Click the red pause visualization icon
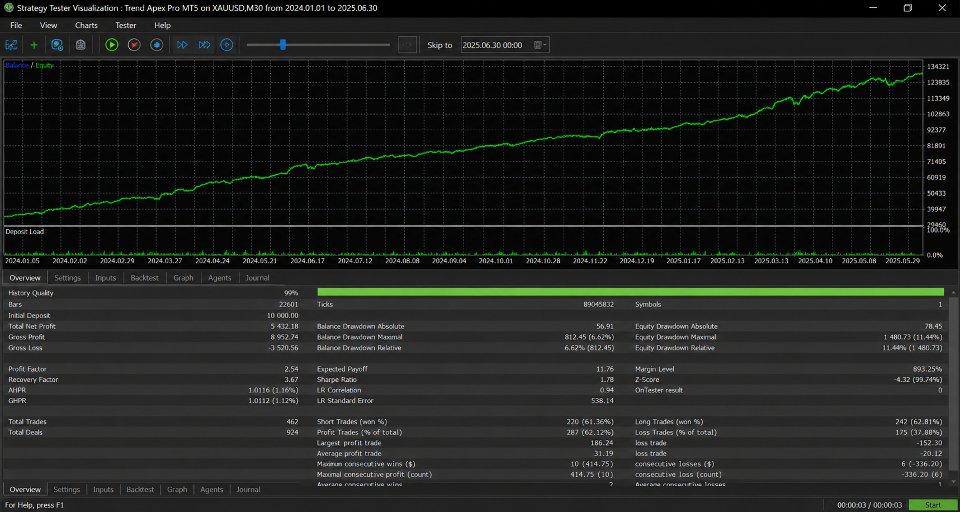960x512 pixels. (134, 45)
